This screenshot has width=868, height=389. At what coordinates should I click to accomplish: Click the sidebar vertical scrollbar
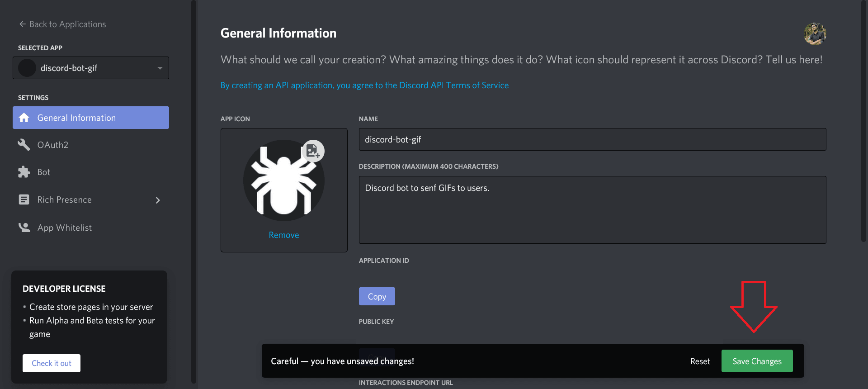point(194,192)
